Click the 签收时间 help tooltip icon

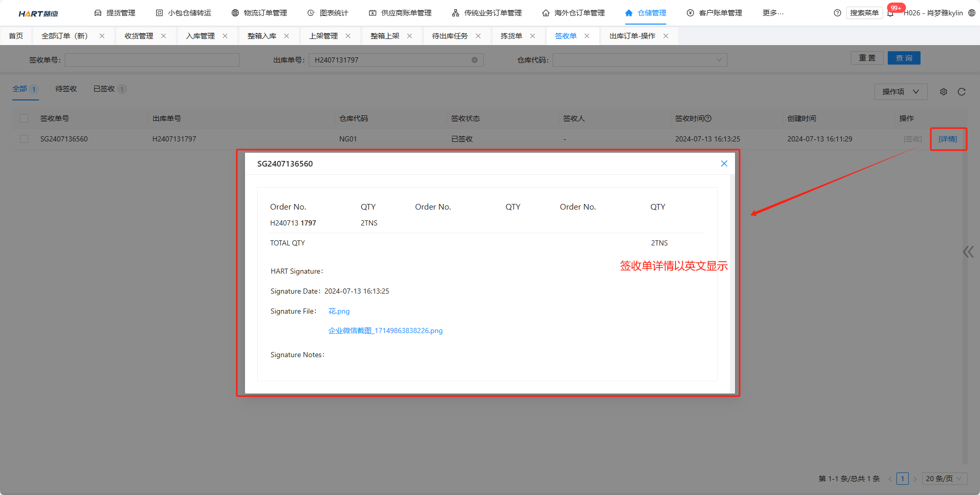(x=708, y=118)
